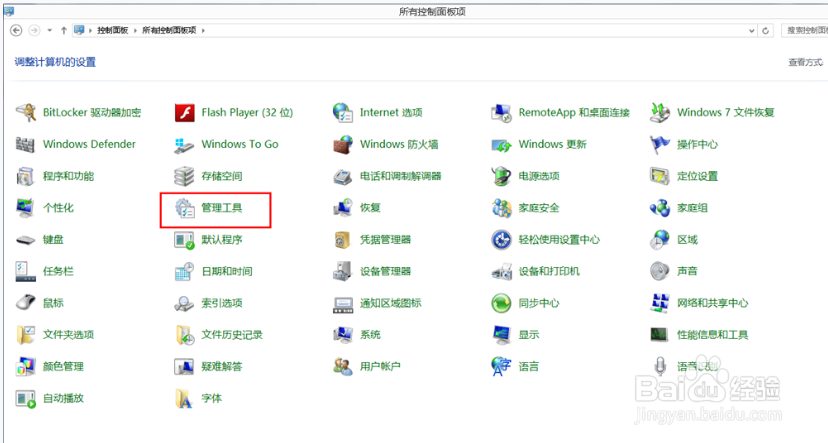Open the Windows 更新 icon
Screen dimensions: 828x443
tap(501, 144)
